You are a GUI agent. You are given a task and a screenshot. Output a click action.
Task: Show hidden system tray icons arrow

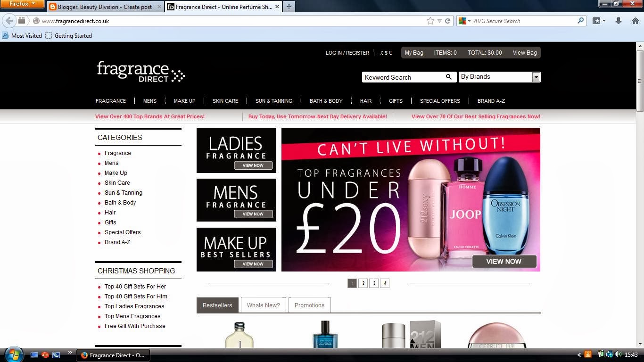click(x=579, y=355)
